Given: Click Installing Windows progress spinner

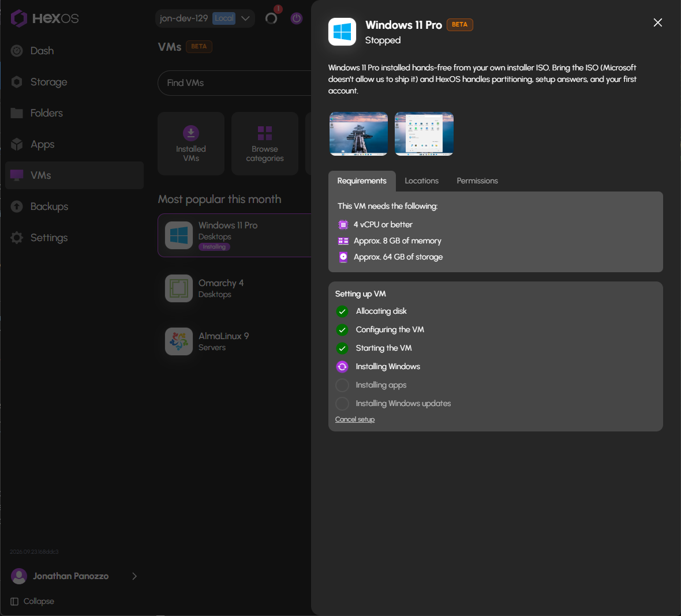Looking at the screenshot, I should click(342, 367).
